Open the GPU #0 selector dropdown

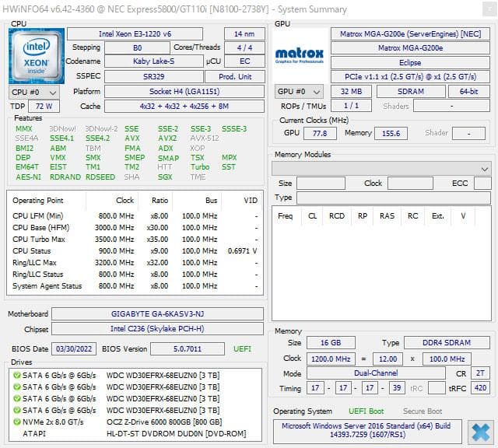click(299, 92)
